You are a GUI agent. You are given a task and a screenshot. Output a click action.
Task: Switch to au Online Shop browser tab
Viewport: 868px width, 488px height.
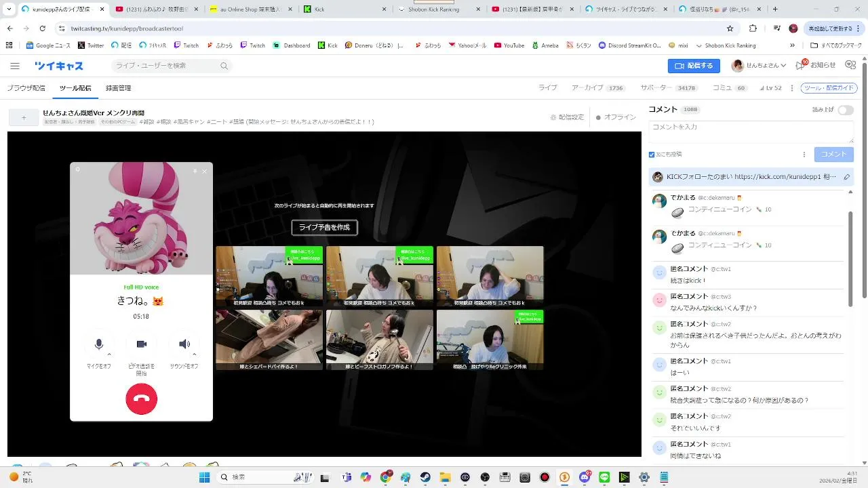click(x=251, y=9)
